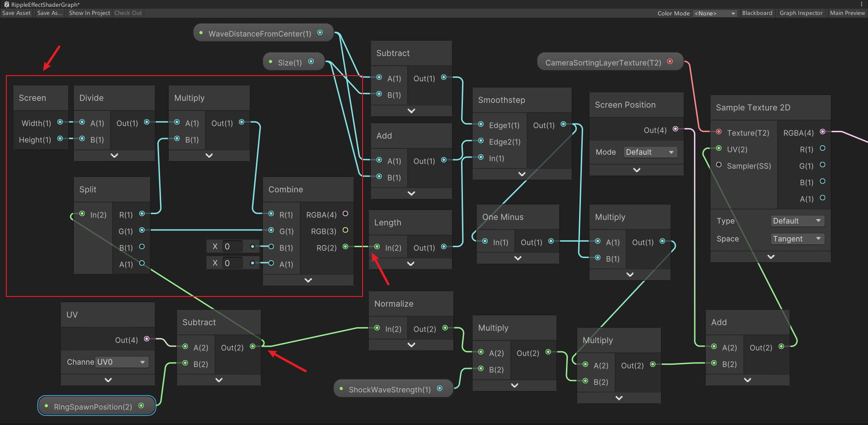Click the WaveDistanceFromCenter output port
The height and width of the screenshot is (425, 868).
pos(320,33)
